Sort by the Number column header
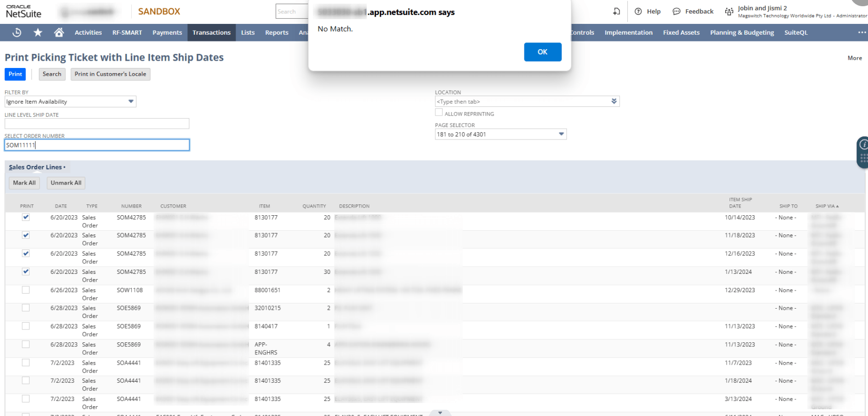 131,206
